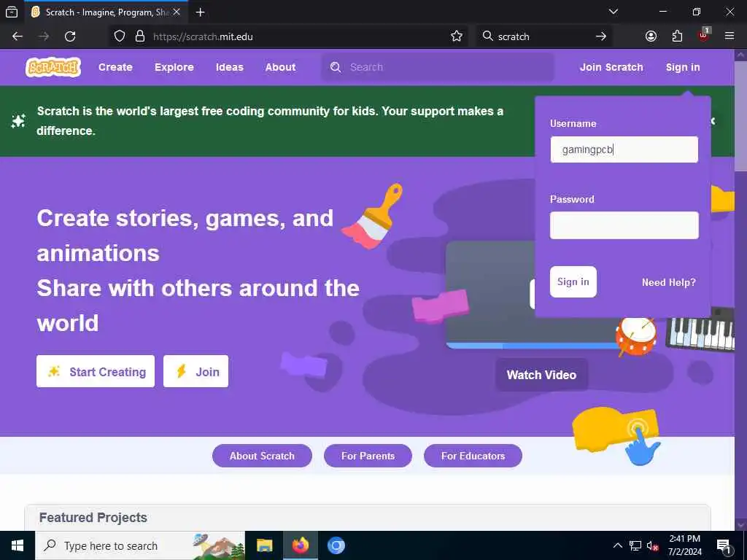
Task: Click the Windows taskbar search box
Action: 140,545
